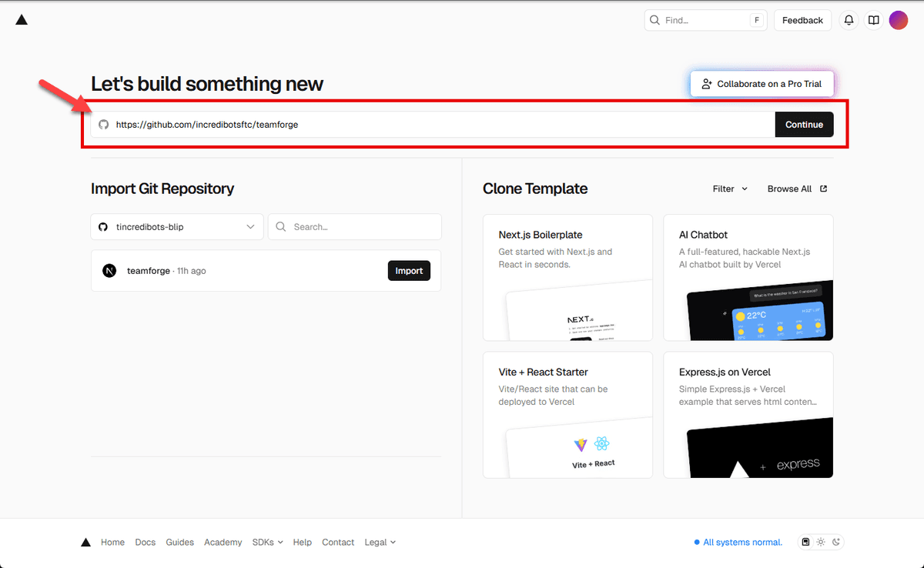Import the teamforge repository
The image size is (924, 568).
[409, 270]
